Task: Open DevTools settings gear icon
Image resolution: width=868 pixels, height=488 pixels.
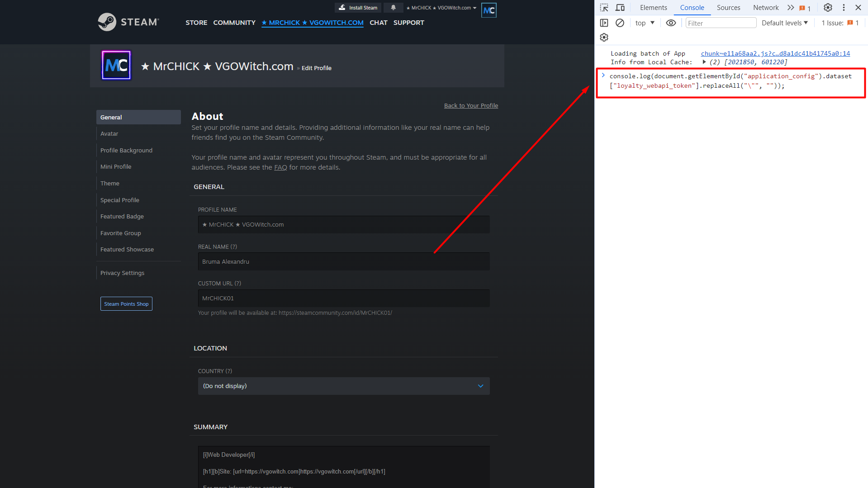Action: [x=828, y=8]
